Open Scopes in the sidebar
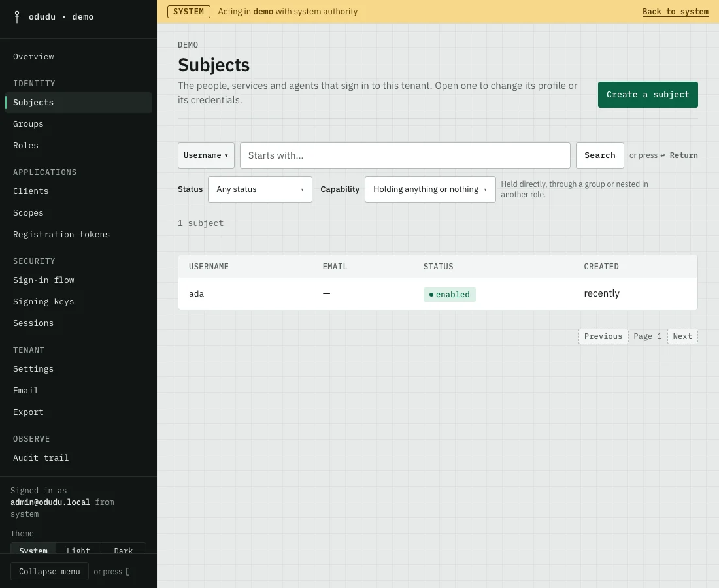719x588 pixels. 78,213
